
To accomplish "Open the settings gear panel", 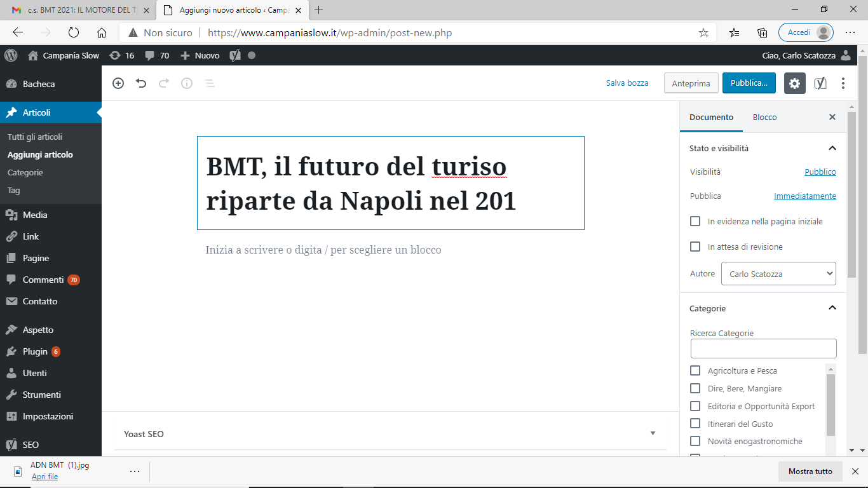I will (794, 83).
